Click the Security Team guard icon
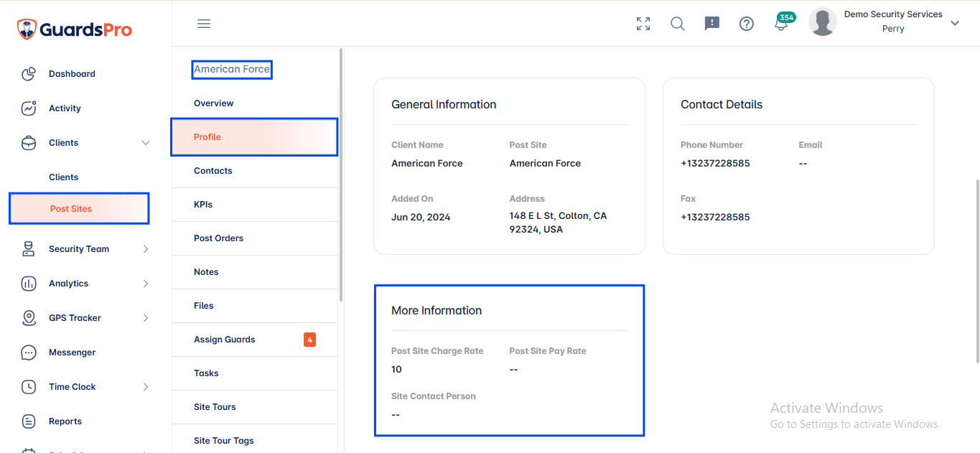980x453 pixels. 29,249
